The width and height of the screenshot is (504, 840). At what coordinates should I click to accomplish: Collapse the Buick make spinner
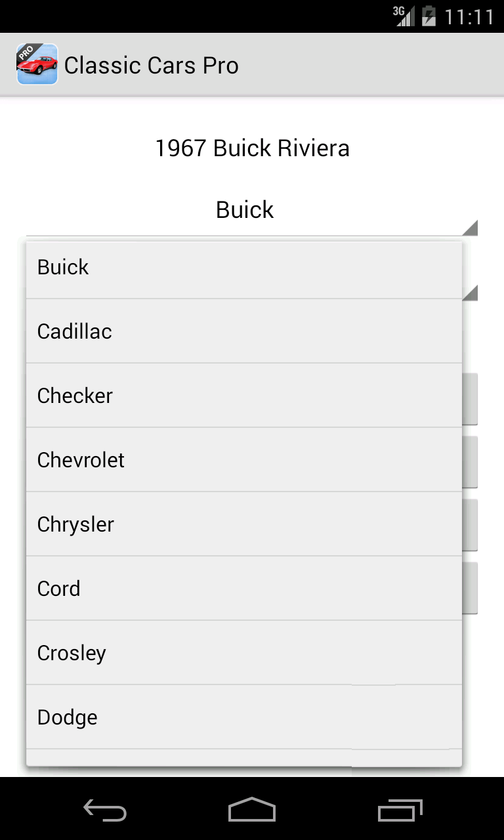coord(252,210)
